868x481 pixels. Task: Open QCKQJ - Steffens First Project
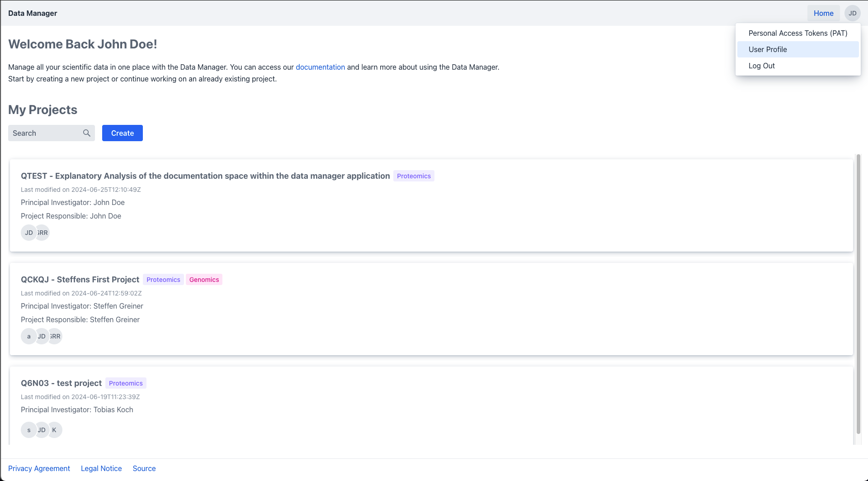tap(80, 280)
